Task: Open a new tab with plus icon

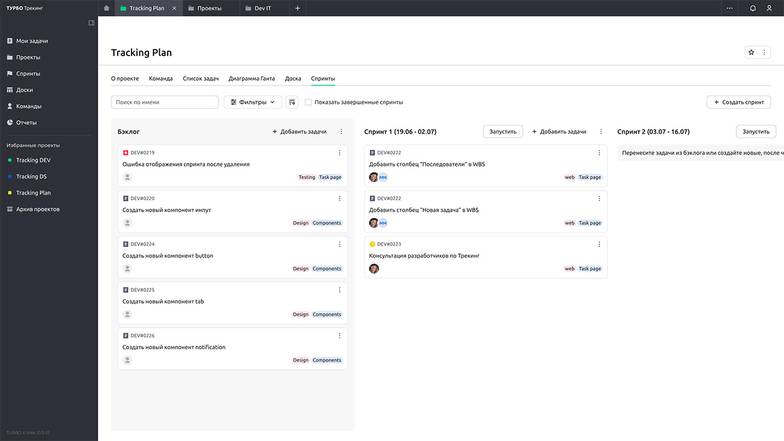Action: [x=297, y=8]
